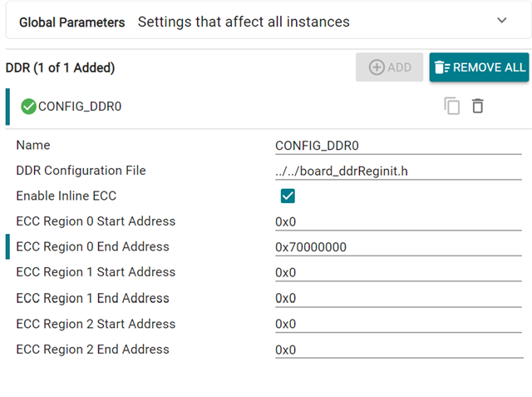Click the DDR (1 of 1 Added) heading
Viewport: 532px width, 397px height.
(x=60, y=67)
